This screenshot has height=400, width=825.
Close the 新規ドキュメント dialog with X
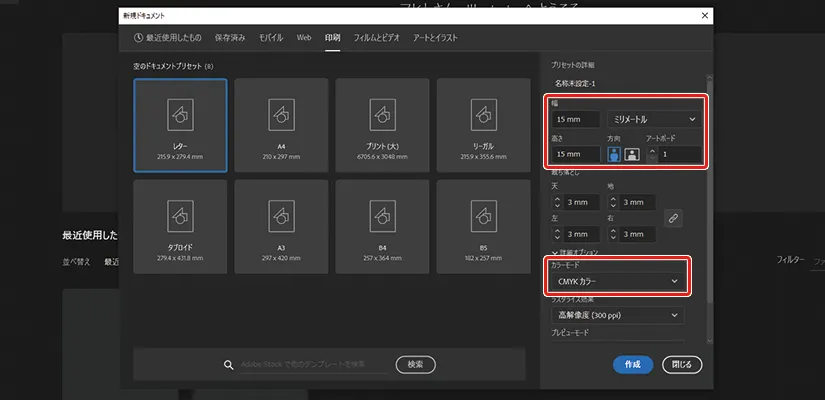pos(705,16)
